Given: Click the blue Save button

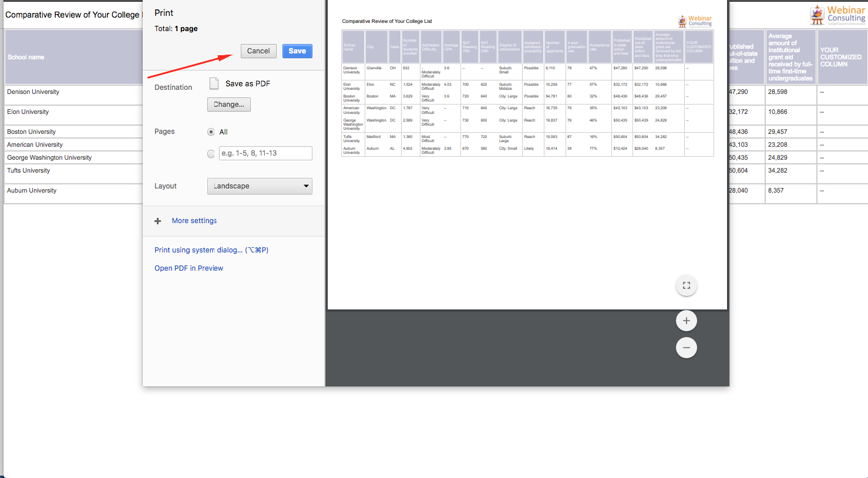Looking at the screenshot, I should click(297, 51).
